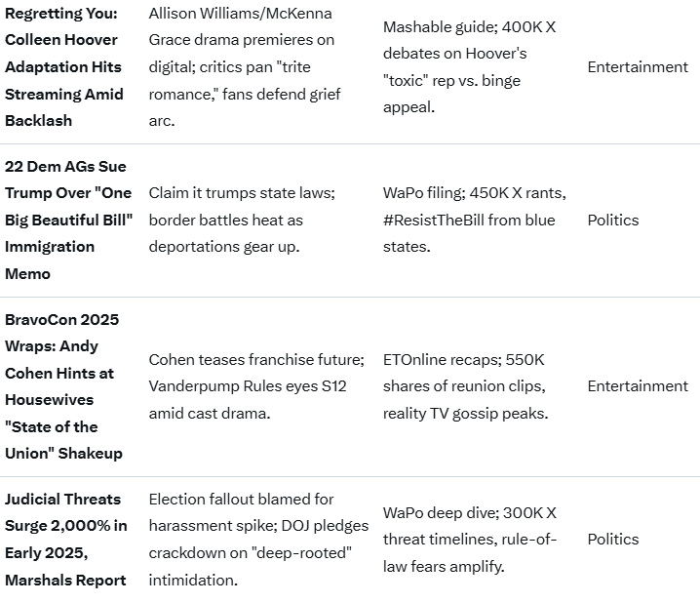Select the Allison Williams/McKenna Grace drama summary

241,66
